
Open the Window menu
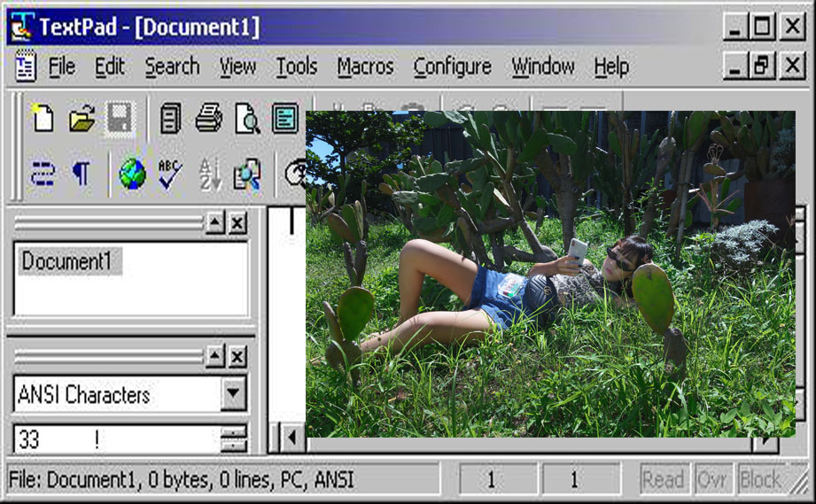543,66
